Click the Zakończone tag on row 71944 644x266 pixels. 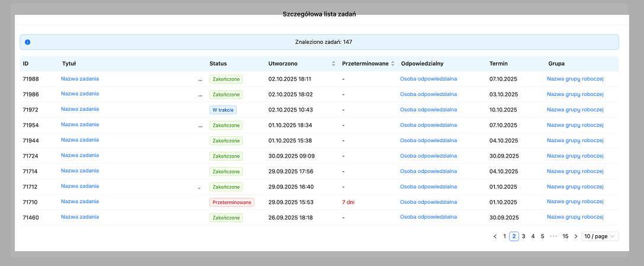[x=226, y=140]
